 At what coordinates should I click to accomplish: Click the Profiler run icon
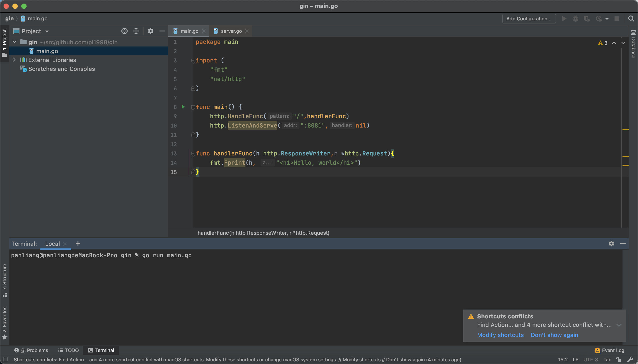[x=599, y=19]
